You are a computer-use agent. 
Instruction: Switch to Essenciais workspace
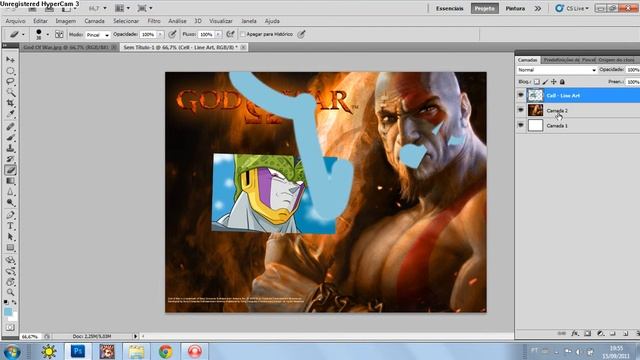pos(450,8)
